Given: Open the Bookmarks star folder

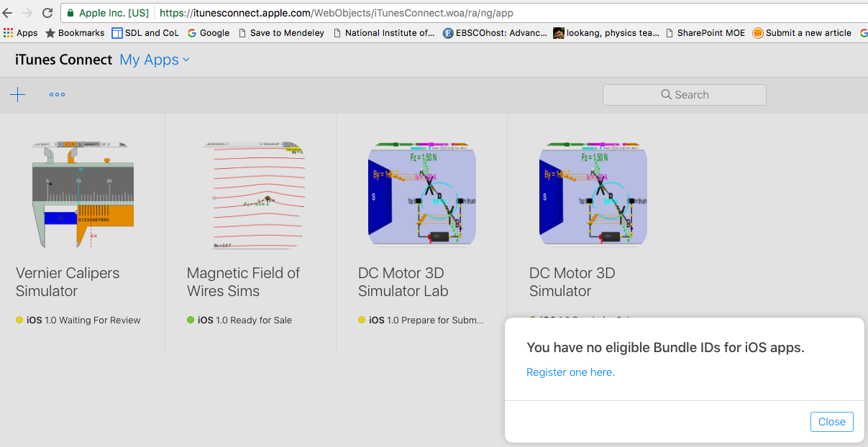Looking at the screenshot, I should (75, 32).
